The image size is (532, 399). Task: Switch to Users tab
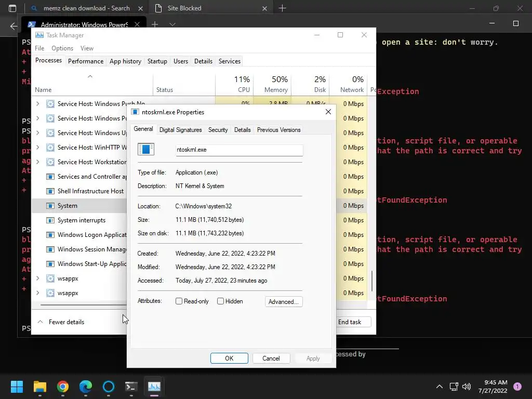click(180, 61)
